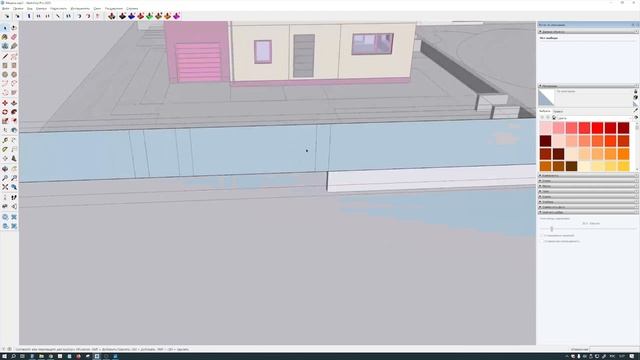Expand the Сцены panel

tap(588, 197)
